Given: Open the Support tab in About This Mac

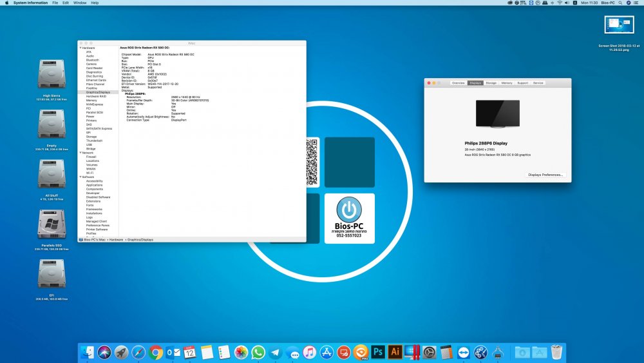Looking at the screenshot, I should point(522,83).
